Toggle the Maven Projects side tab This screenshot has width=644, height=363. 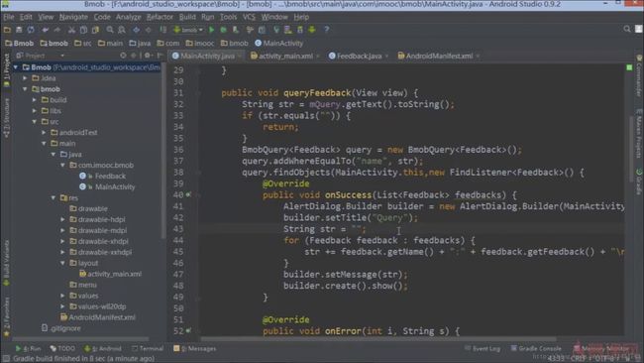click(639, 134)
